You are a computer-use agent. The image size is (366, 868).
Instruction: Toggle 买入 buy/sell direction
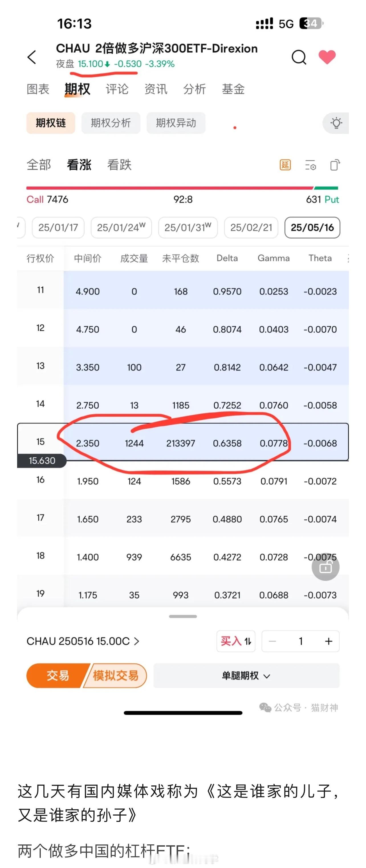pyautogui.click(x=236, y=641)
